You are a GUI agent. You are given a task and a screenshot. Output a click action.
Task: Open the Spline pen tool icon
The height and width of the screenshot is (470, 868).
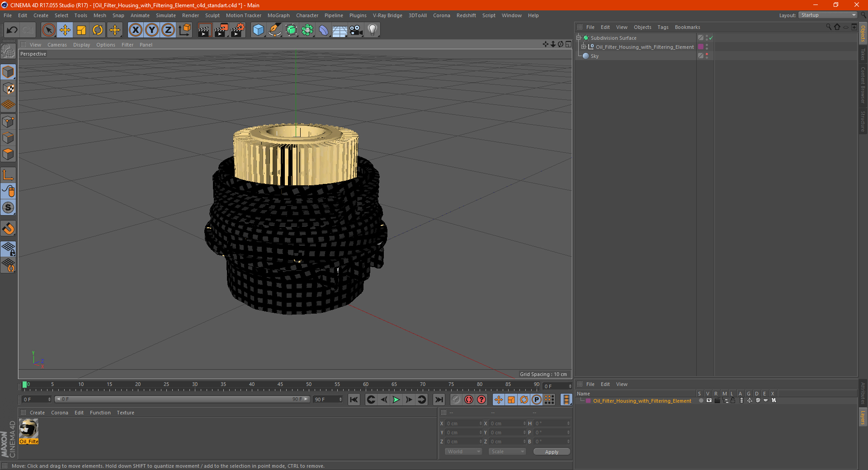275,30
